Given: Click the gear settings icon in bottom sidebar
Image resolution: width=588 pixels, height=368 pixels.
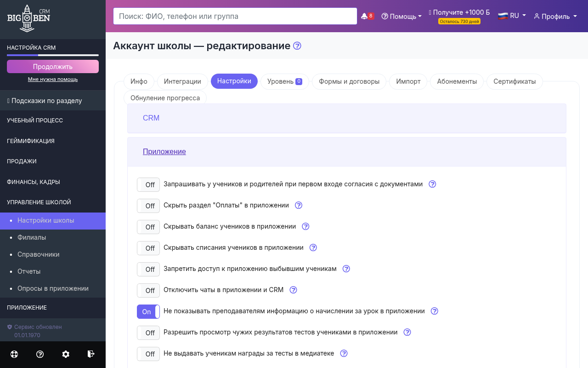Looking at the screenshot, I should [x=65, y=354].
